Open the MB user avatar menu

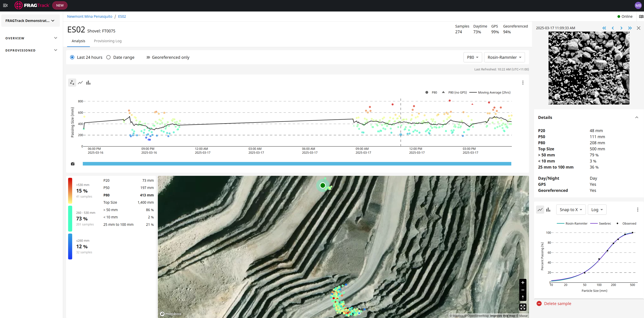point(638,5)
